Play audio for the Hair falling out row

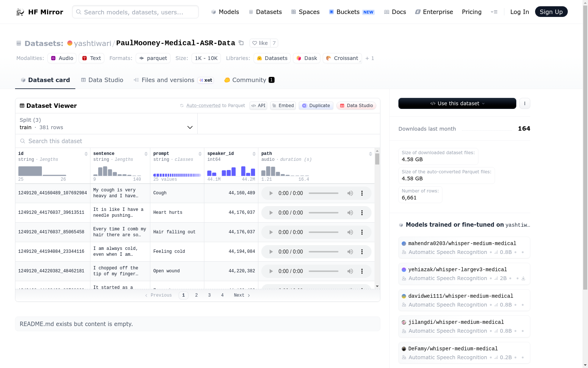[x=271, y=232]
